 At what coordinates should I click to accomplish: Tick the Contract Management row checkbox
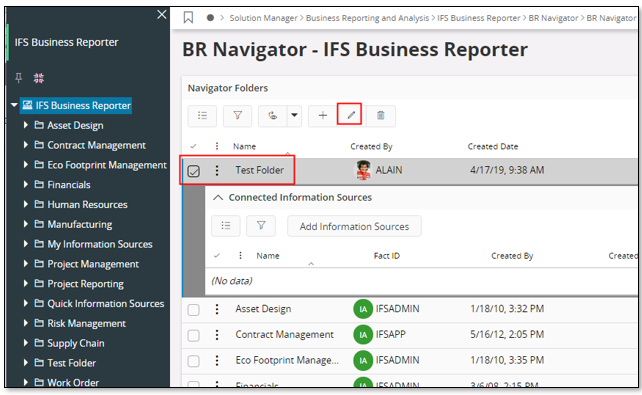(194, 335)
